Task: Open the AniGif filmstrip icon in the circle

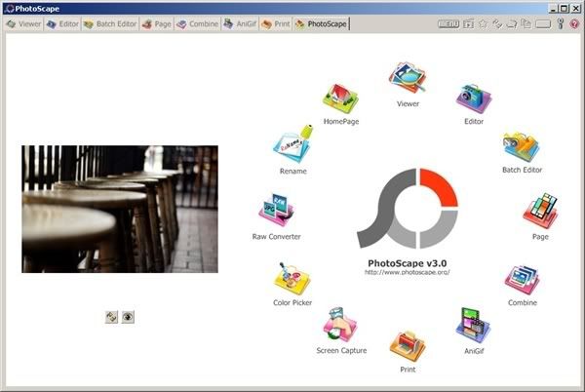Action: coord(473,325)
